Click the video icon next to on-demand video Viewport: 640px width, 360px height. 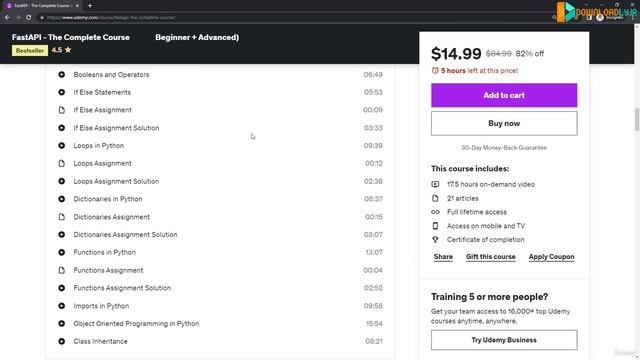(x=435, y=184)
